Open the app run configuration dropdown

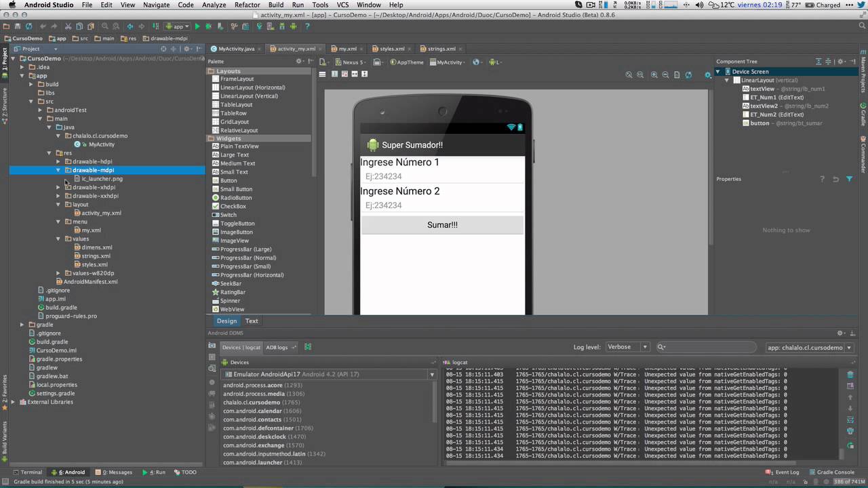178,26
